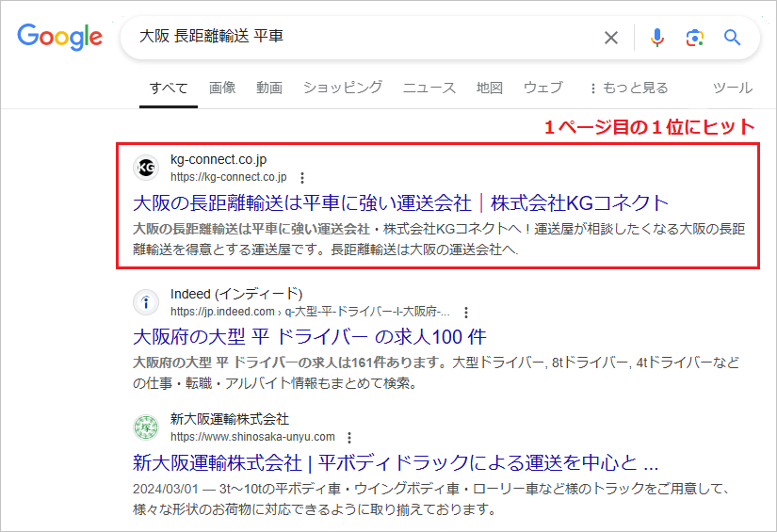
Task: Click the 新大阪運輸株式会社 green favicon
Action: pyautogui.click(x=146, y=427)
